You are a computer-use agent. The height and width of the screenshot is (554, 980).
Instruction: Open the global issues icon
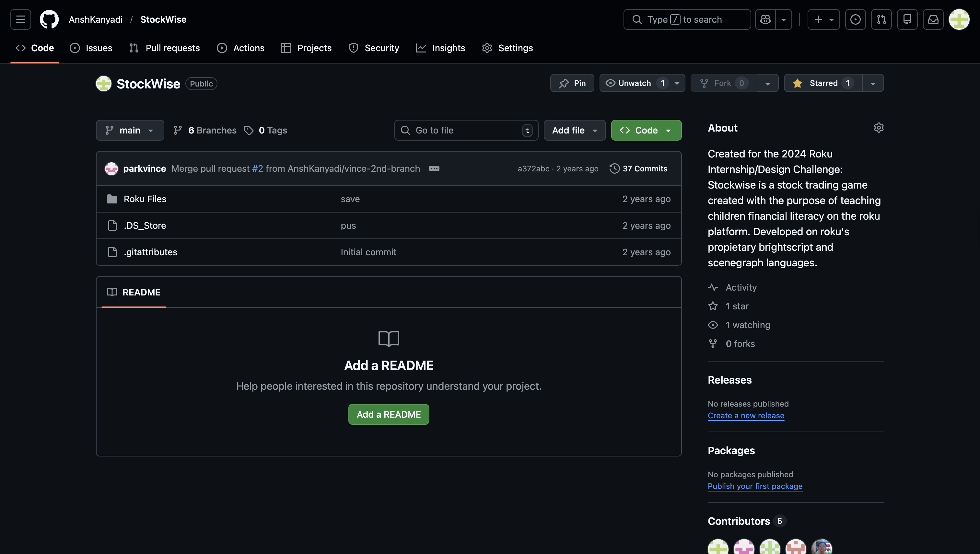856,19
